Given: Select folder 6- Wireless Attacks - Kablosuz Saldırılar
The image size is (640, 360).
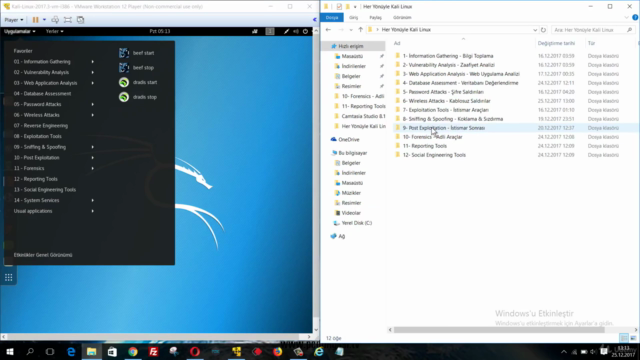Looking at the screenshot, I should 446,101.
